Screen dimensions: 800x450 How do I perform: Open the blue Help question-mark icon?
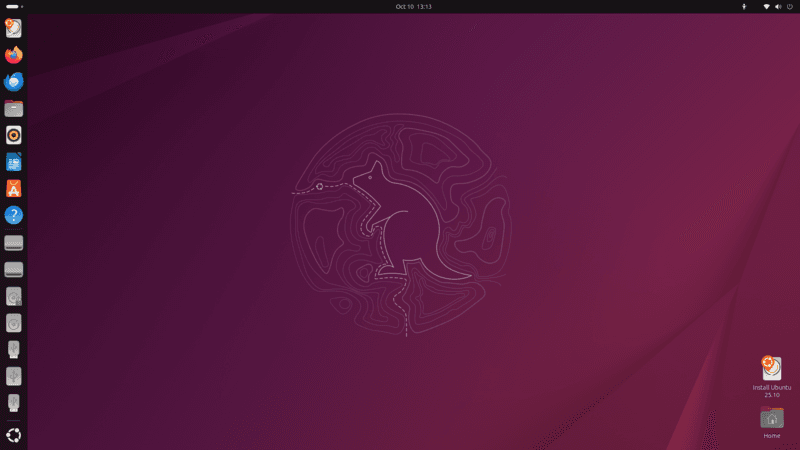click(14, 215)
